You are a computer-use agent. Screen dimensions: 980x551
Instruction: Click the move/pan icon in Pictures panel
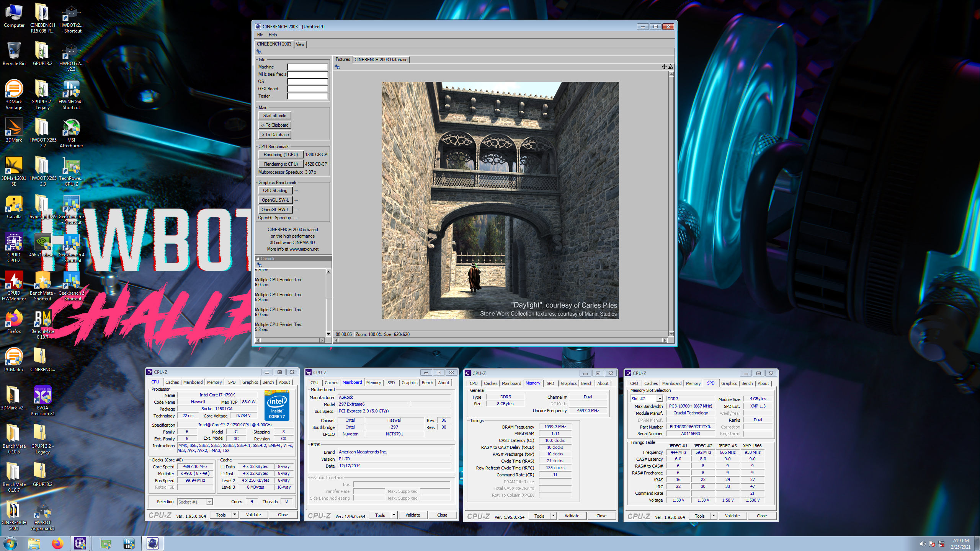[x=664, y=67]
